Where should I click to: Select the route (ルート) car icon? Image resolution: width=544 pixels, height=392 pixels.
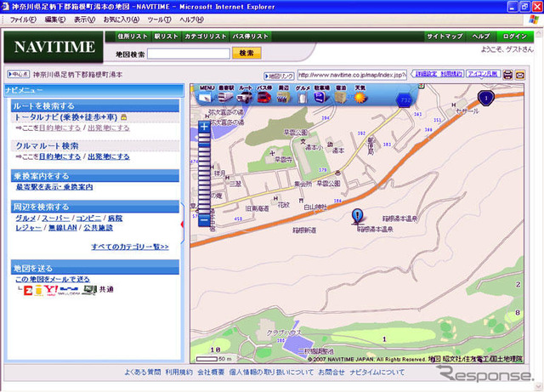pos(245,97)
